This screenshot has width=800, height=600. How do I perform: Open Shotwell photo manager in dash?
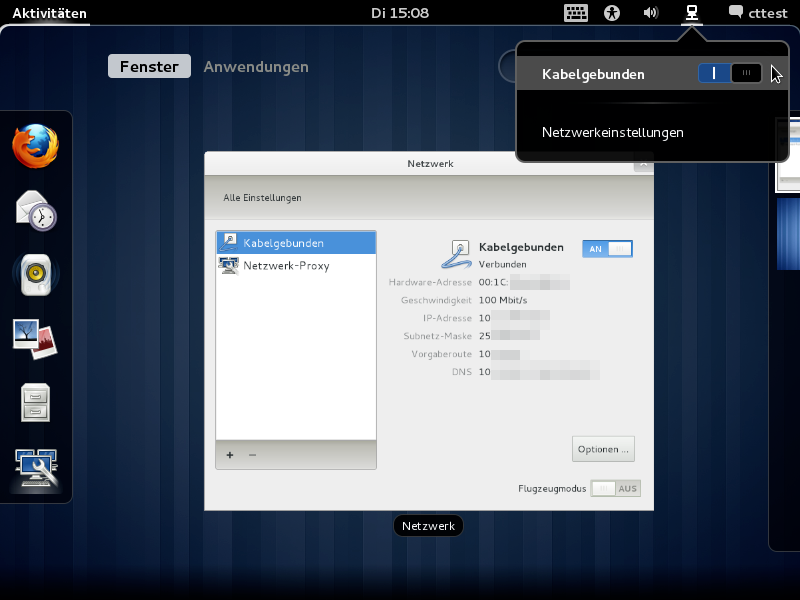click(x=35, y=339)
